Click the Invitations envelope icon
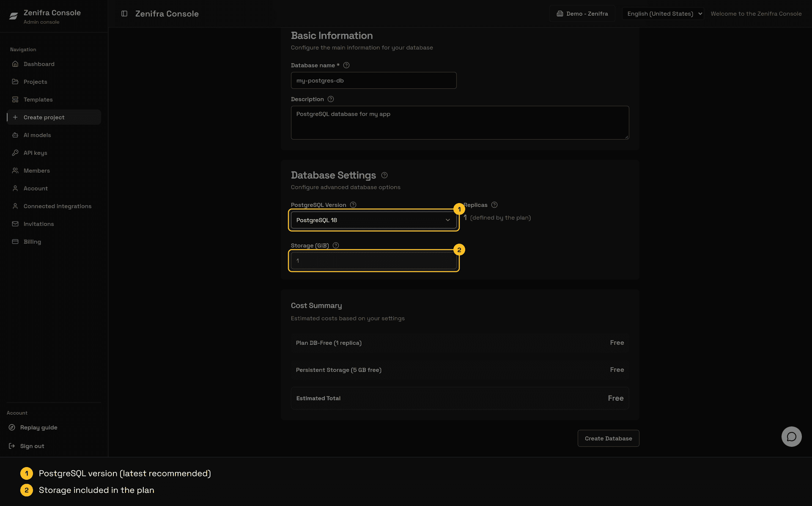The height and width of the screenshot is (506, 812). (15, 224)
